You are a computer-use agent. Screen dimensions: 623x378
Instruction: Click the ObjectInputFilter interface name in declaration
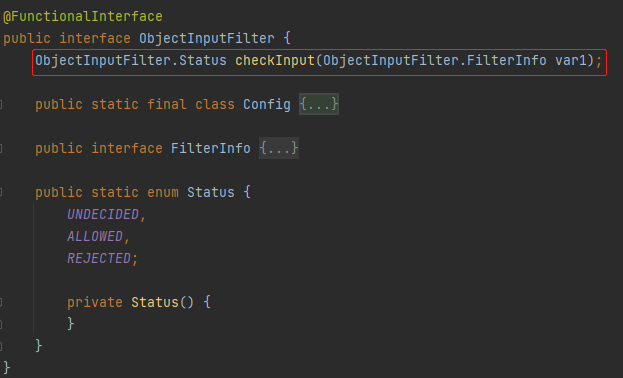[207, 39]
